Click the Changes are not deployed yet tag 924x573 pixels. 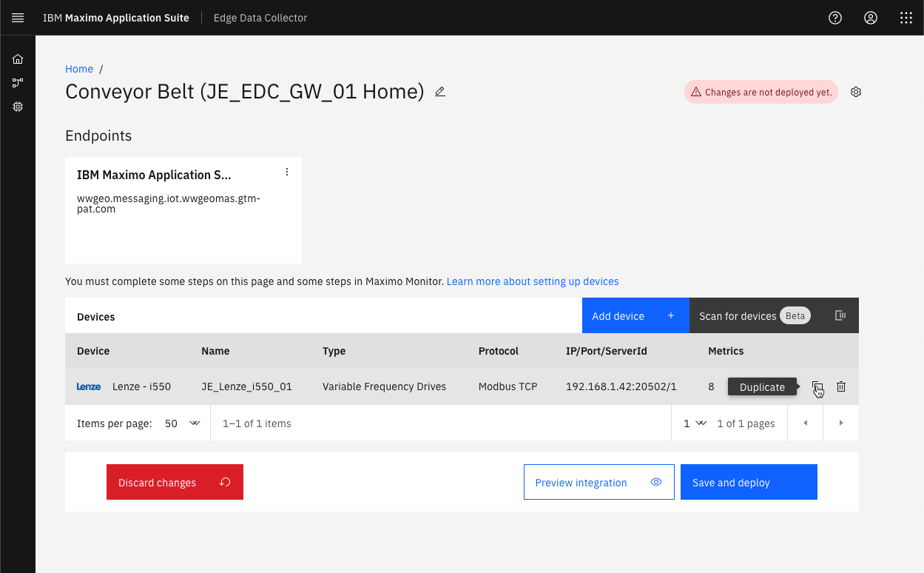761,93
